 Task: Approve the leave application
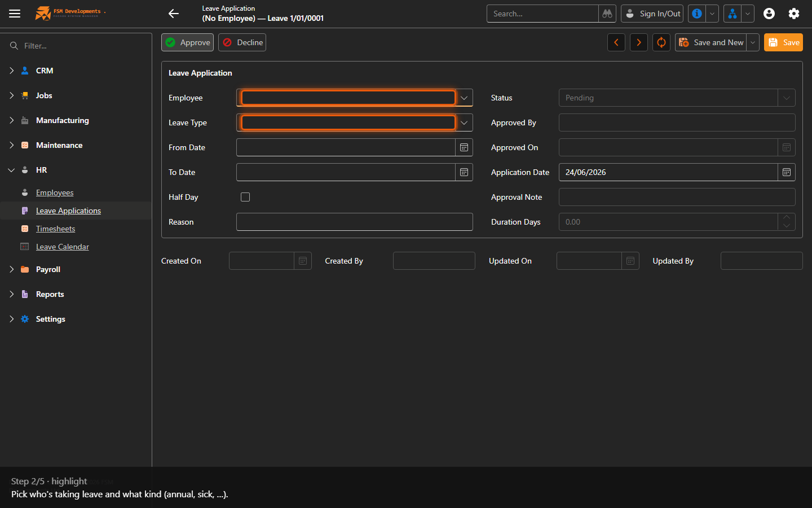tap(188, 42)
